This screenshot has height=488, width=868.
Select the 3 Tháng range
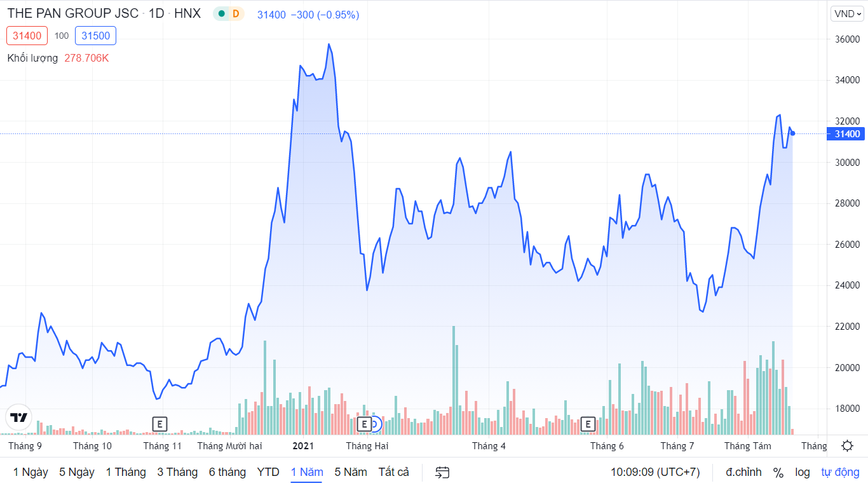point(177,472)
